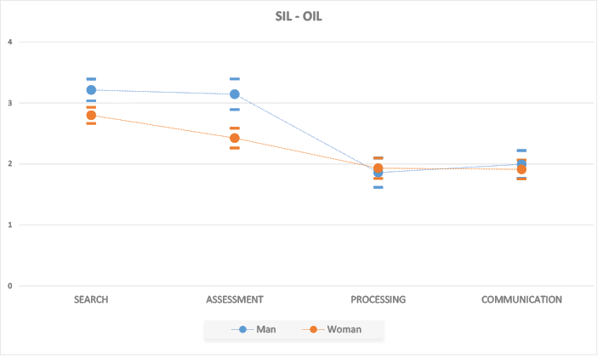Select the orange Woman marker at PROCESSING
The height and width of the screenshot is (364, 603).
coord(378,168)
